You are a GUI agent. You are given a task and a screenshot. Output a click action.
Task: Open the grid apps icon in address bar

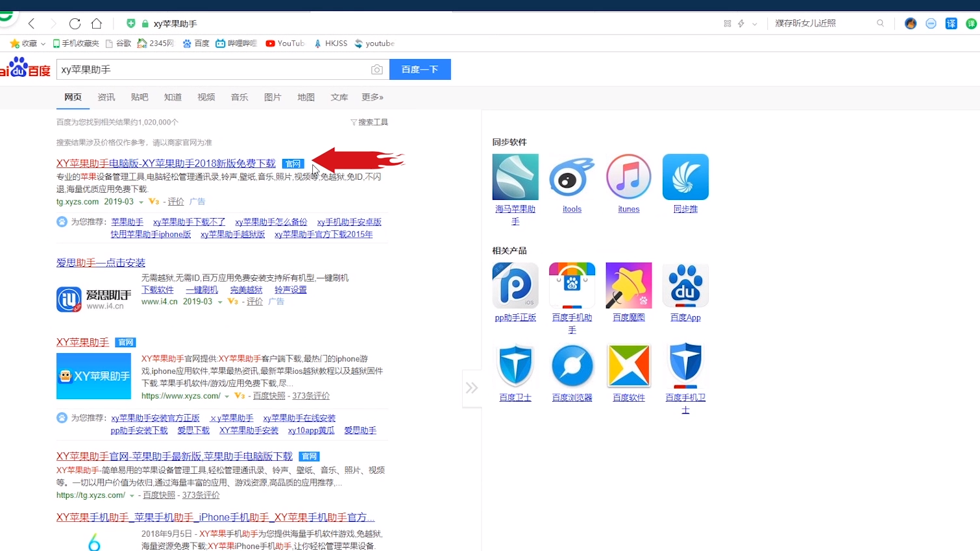(727, 23)
